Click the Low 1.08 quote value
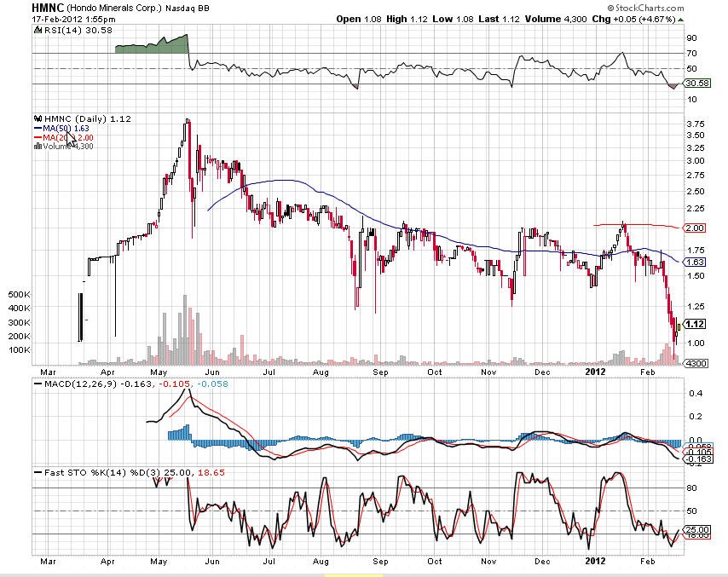The height and width of the screenshot is (577, 728). [x=453, y=19]
